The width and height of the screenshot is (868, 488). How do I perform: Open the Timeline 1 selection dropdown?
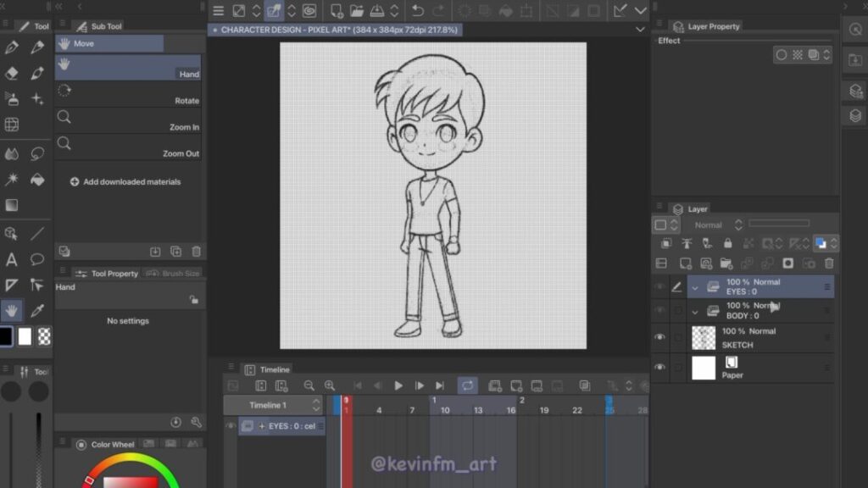click(316, 405)
